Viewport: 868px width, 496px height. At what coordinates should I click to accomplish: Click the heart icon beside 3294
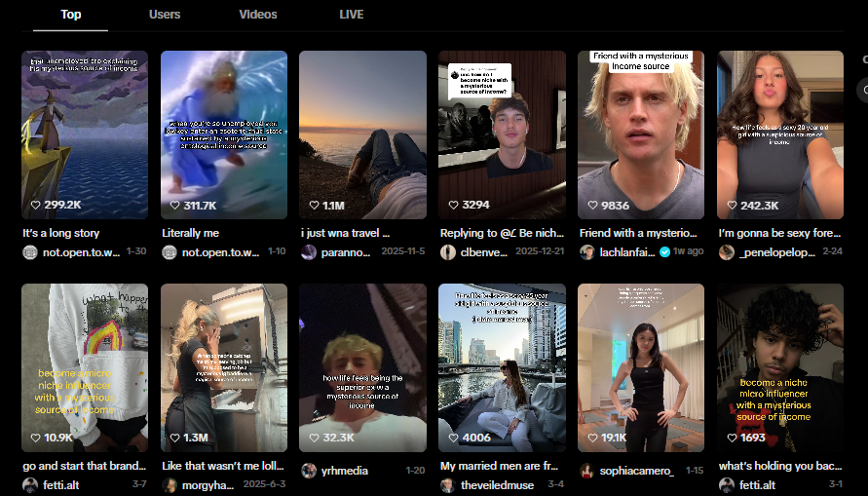[453, 205]
